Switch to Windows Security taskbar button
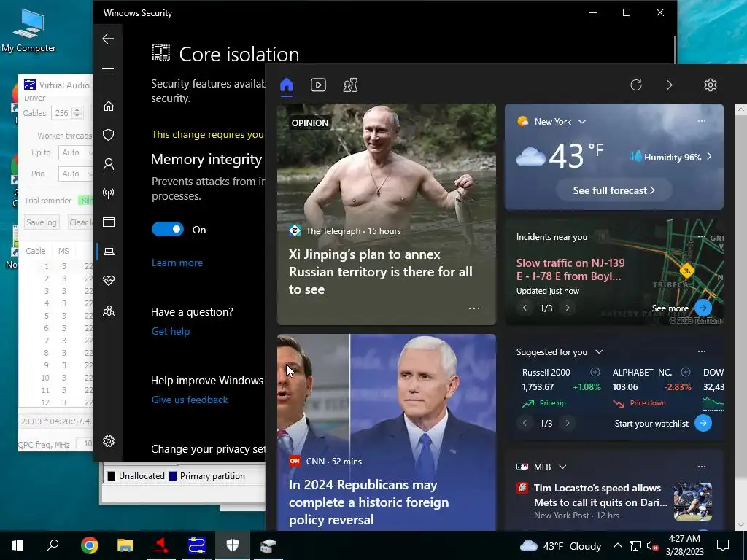Viewport: 747px width, 560px height. tap(232, 545)
